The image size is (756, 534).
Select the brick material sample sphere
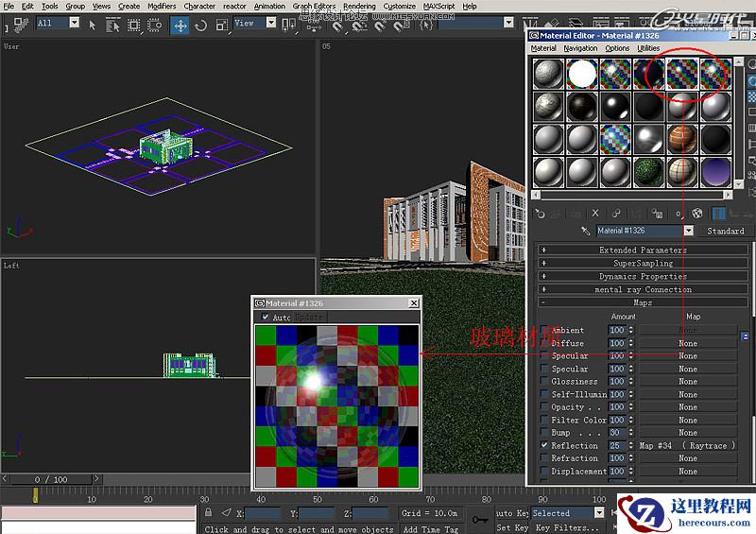(x=682, y=137)
